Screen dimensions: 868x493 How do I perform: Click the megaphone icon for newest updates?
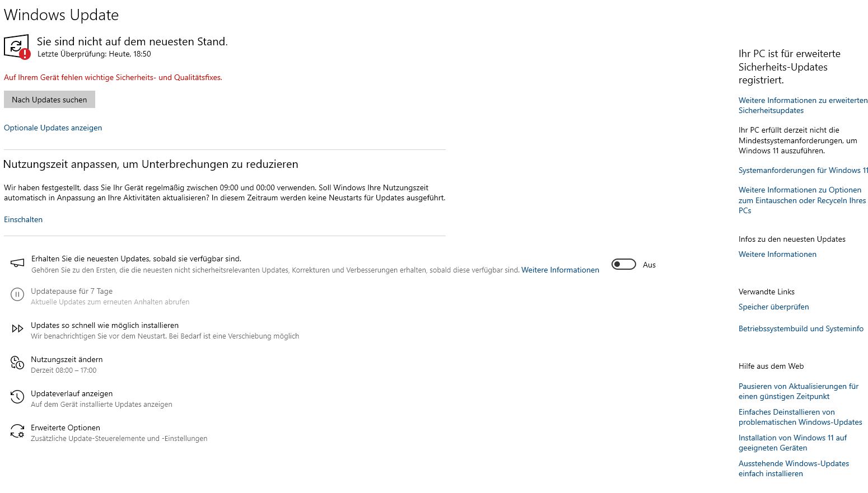point(17,263)
